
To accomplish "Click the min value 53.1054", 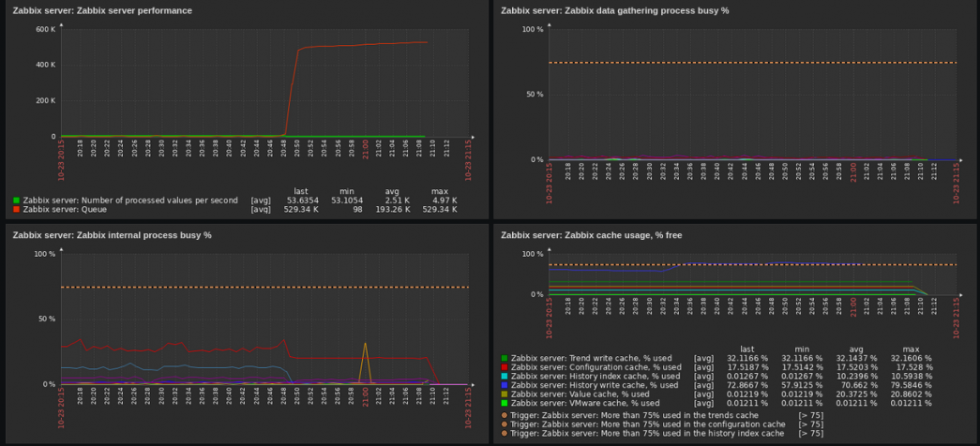I will click(x=347, y=201).
